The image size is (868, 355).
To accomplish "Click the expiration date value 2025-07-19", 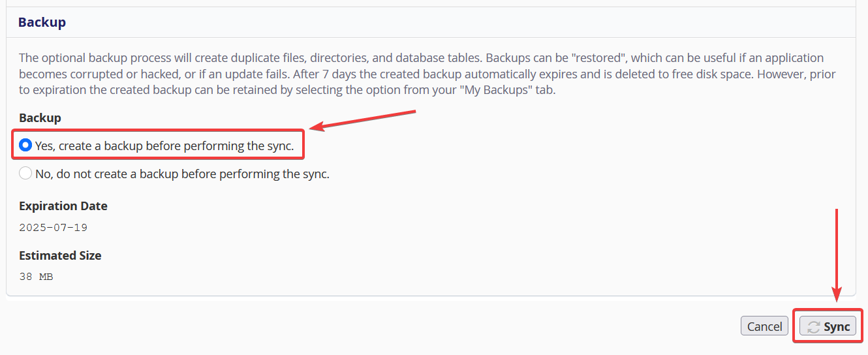I will 54,228.
